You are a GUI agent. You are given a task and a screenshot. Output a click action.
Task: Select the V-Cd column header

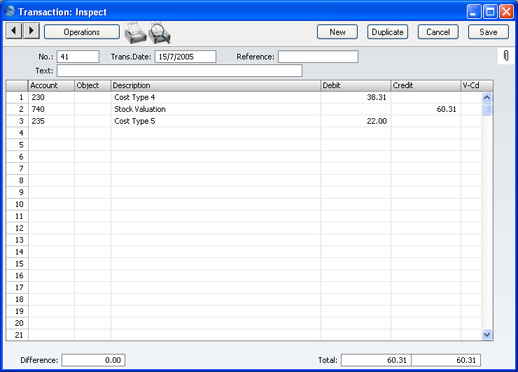click(x=477, y=86)
